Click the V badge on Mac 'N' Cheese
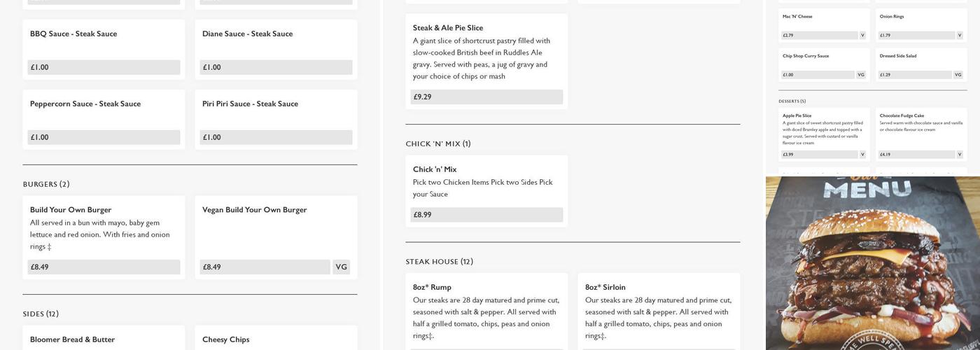Viewport: 980px width, 350px height. tap(862, 35)
